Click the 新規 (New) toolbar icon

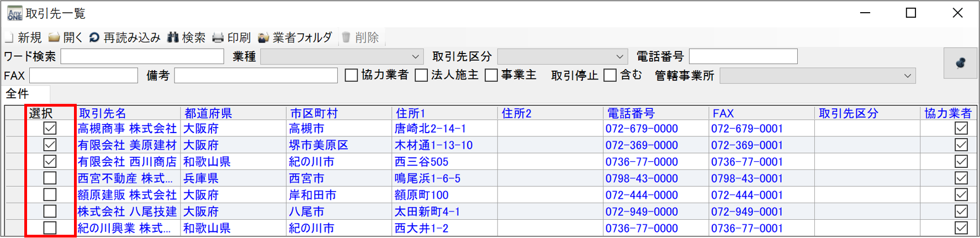click(x=9, y=38)
